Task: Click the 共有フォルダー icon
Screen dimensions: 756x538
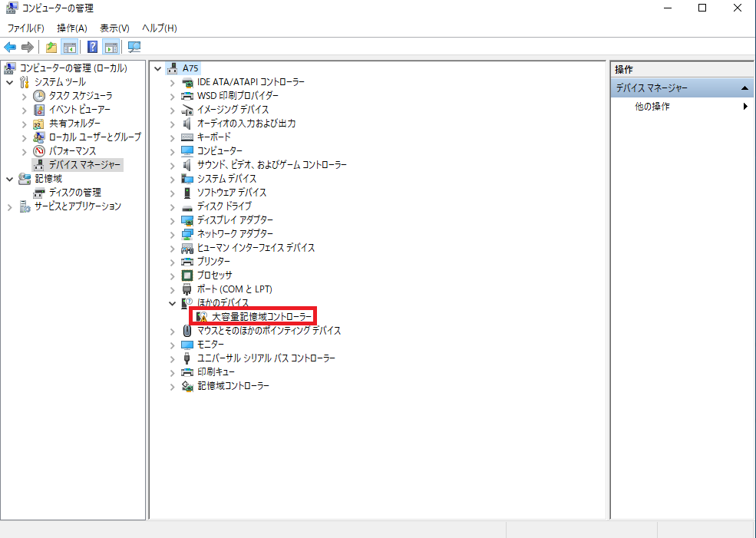Action: tap(38, 124)
